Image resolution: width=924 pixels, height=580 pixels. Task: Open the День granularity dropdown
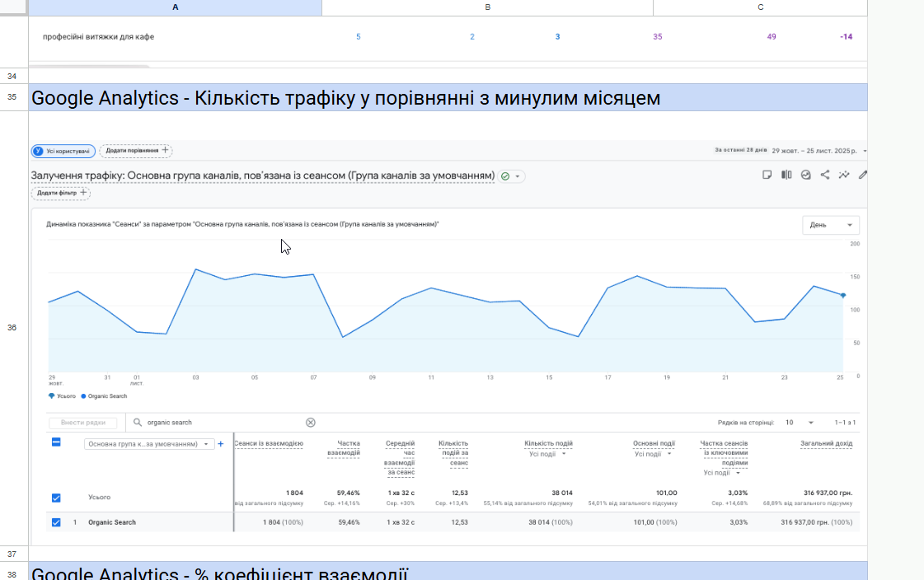830,225
